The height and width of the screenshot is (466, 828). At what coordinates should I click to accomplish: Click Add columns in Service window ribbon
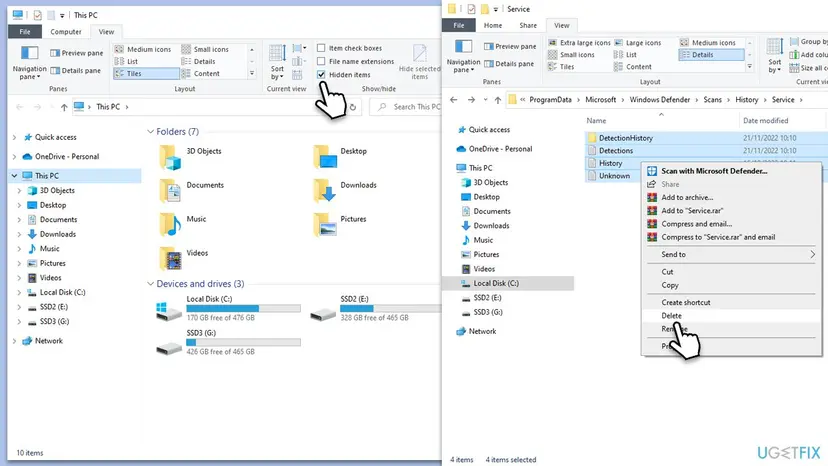coord(808,54)
